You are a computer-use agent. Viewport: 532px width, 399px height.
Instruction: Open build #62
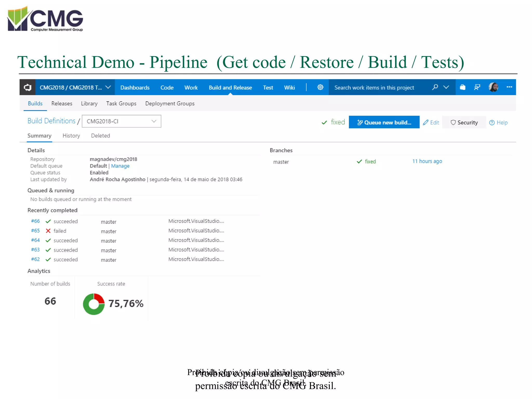(x=35, y=259)
